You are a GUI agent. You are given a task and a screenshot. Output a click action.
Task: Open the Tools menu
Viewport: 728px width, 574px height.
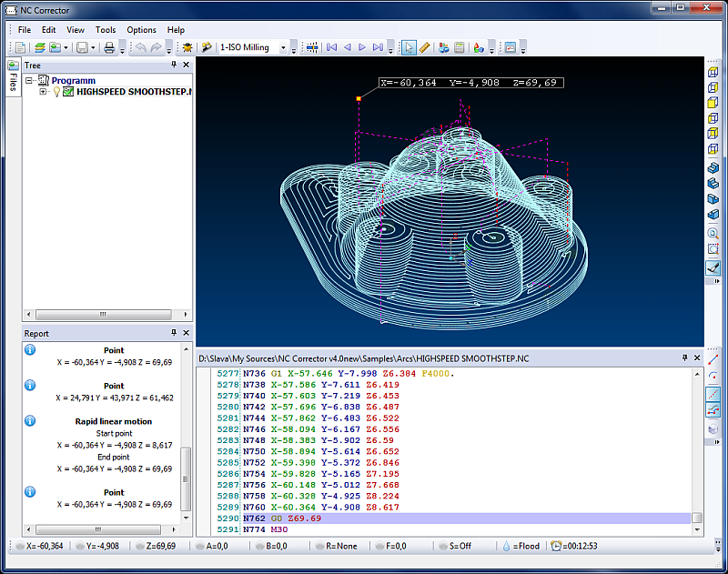coord(106,30)
